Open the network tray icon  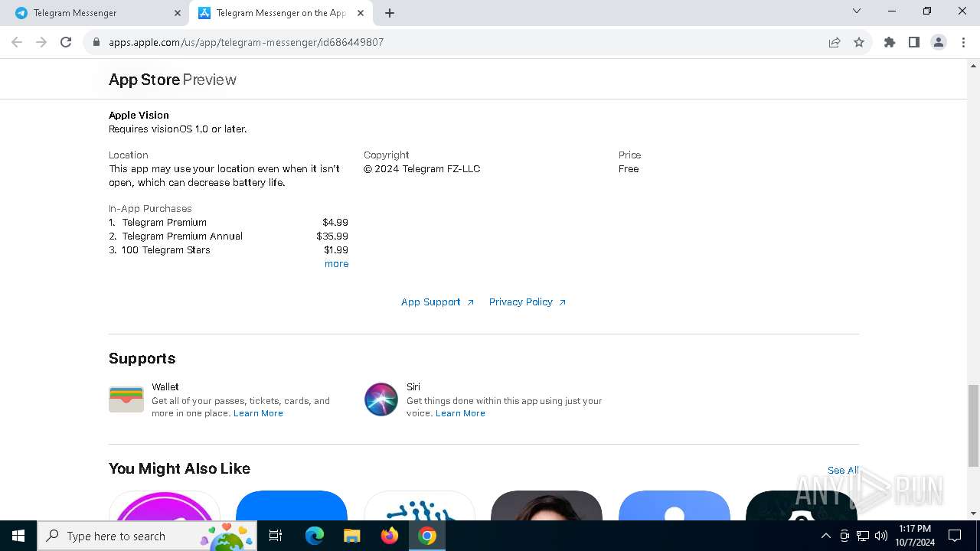point(863,536)
